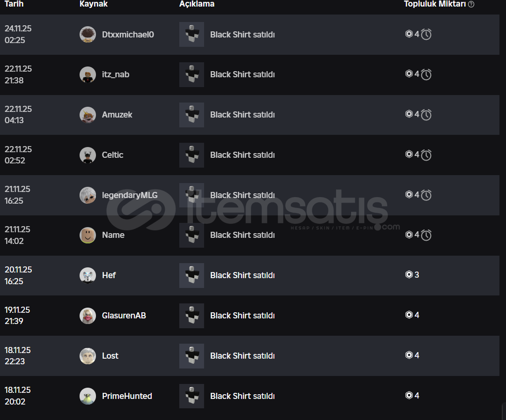Click the GlasurenAB username
506x420 pixels.
point(124,316)
